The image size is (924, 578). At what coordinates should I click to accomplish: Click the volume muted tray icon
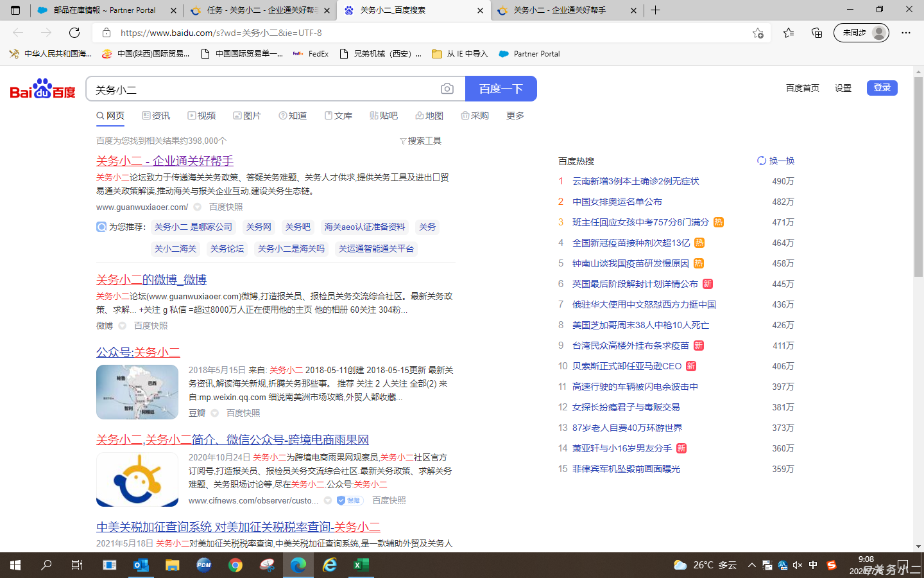pyautogui.click(x=798, y=565)
